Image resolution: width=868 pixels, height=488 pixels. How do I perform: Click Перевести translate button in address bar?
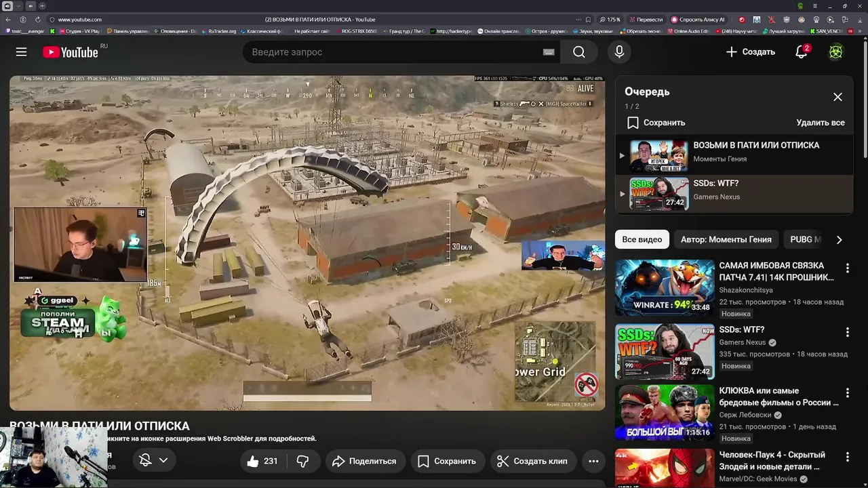pyautogui.click(x=646, y=20)
